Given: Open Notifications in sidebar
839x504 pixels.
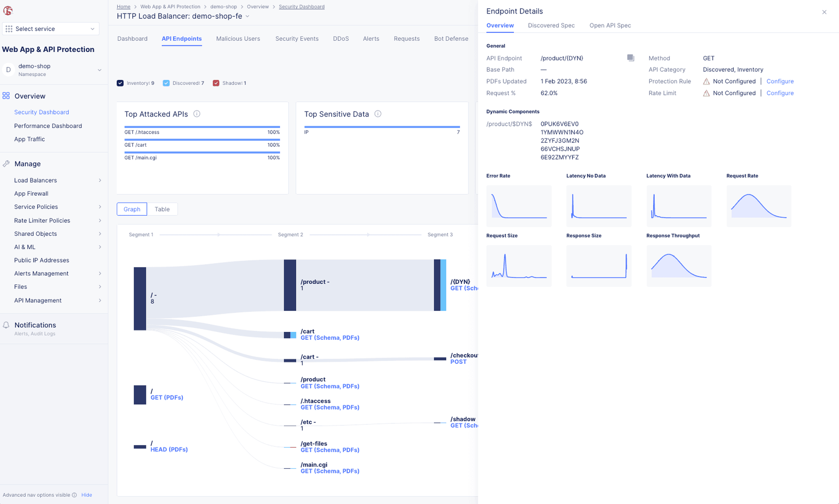Looking at the screenshot, I should pos(35,325).
